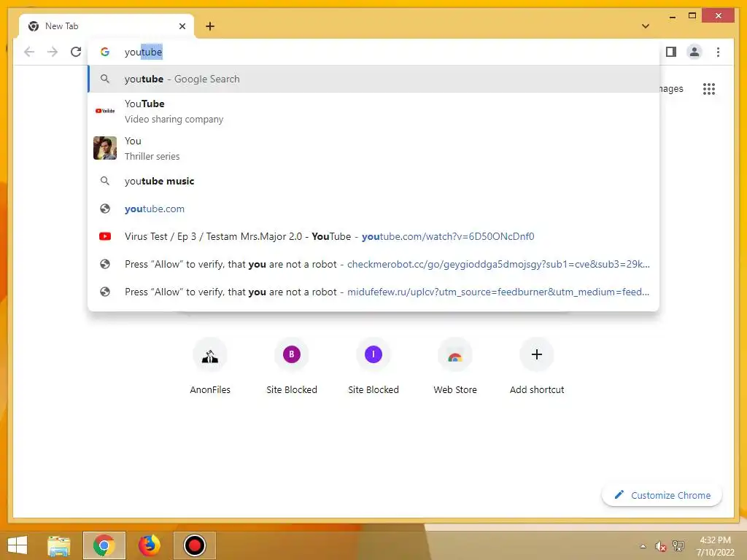Open Chrome's three-dot menu
This screenshot has height=560, width=747.
pyautogui.click(x=718, y=52)
